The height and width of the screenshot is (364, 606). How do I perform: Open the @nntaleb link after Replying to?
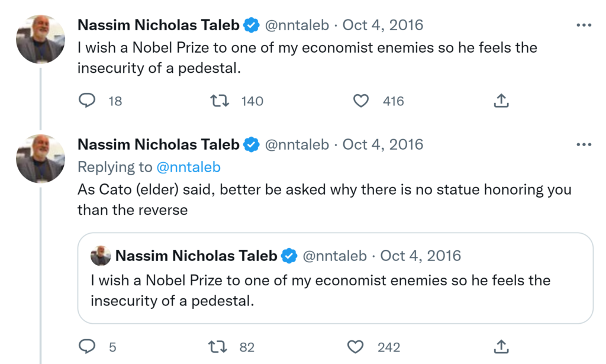pos(188,167)
